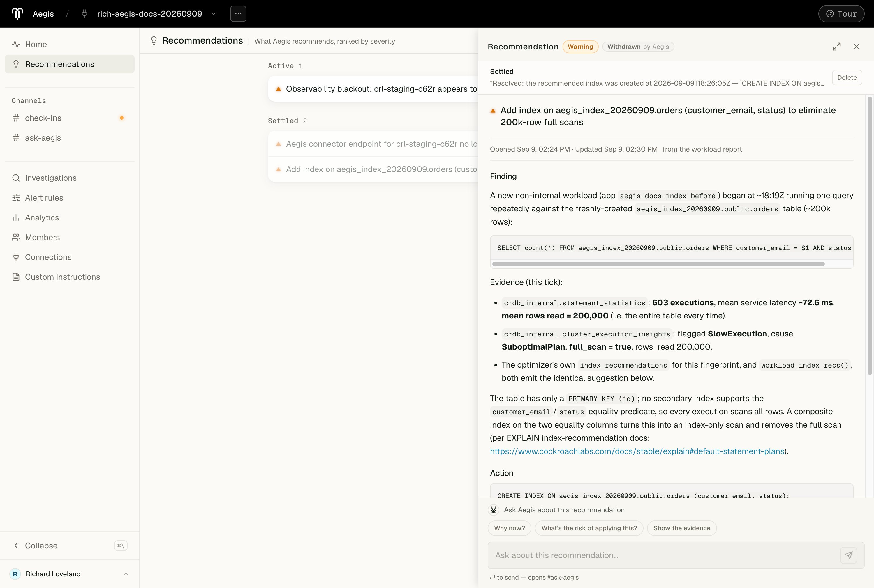The height and width of the screenshot is (588, 874).
Task: Click the Aegis assistant mascot icon
Action: [x=494, y=510]
